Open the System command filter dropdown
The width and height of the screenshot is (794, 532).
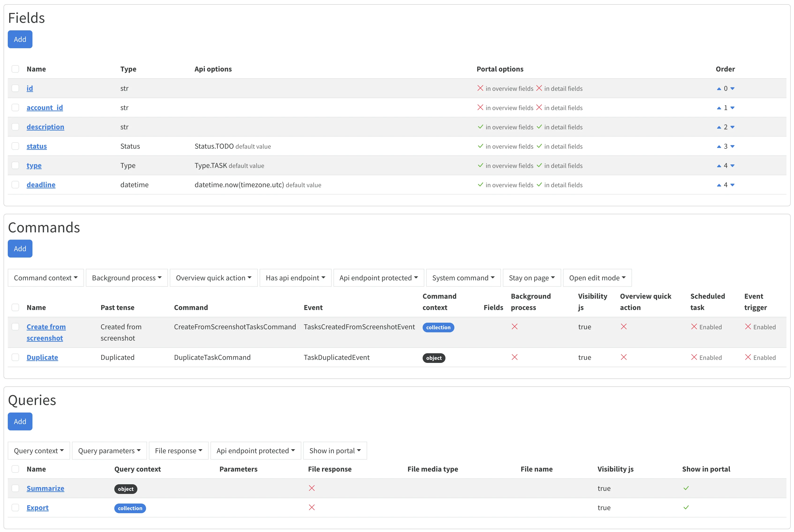(x=463, y=278)
